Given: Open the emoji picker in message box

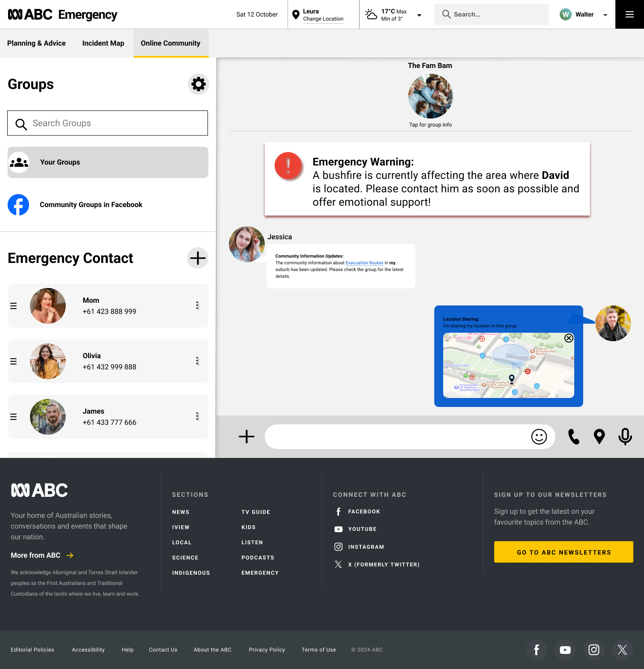Looking at the screenshot, I should click(x=539, y=436).
